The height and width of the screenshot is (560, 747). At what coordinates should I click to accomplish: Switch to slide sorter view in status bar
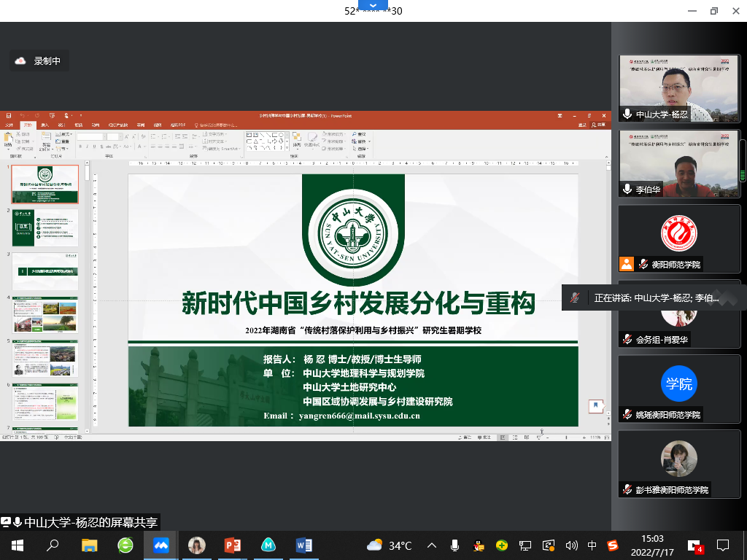[x=515, y=437]
